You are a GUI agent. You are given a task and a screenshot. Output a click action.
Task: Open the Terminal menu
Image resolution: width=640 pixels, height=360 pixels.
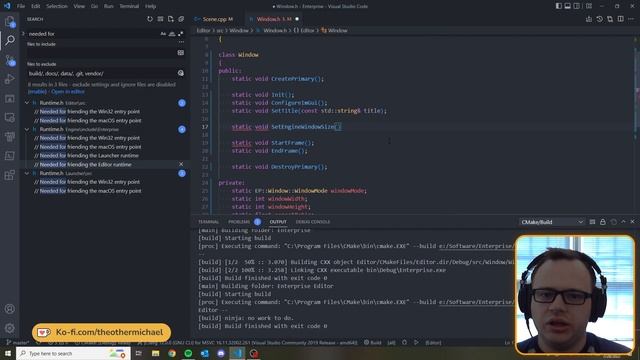[x=129, y=6]
